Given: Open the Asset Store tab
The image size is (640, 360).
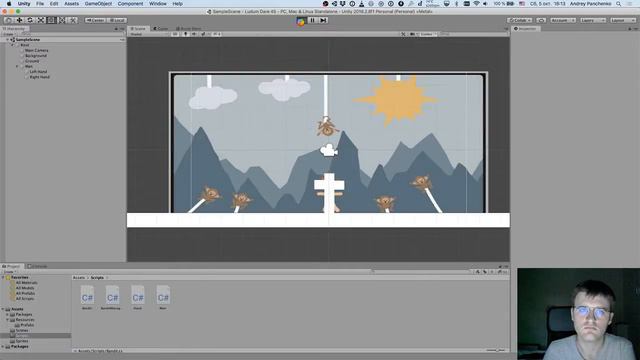Looking at the screenshot, I should [x=188, y=29].
